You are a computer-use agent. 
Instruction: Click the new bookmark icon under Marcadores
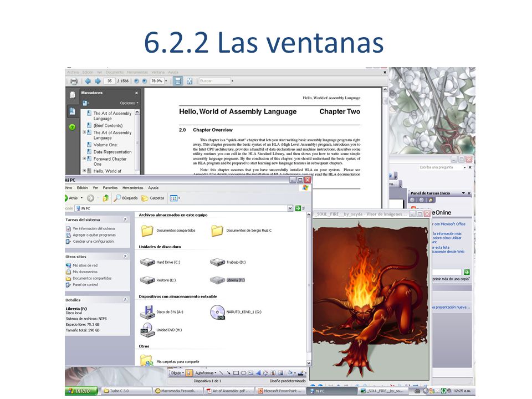[x=85, y=103]
